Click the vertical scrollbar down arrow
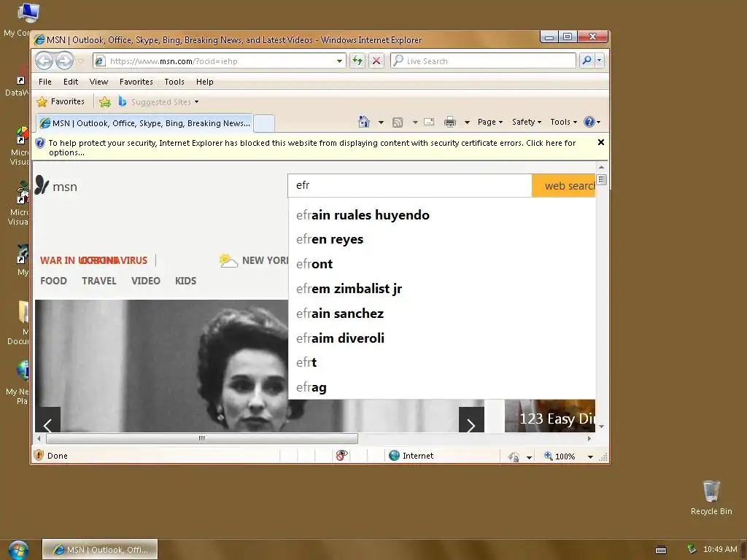 [601, 427]
